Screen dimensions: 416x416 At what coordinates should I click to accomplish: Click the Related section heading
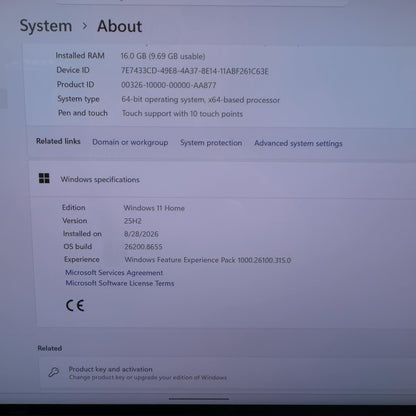click(50, 348)
